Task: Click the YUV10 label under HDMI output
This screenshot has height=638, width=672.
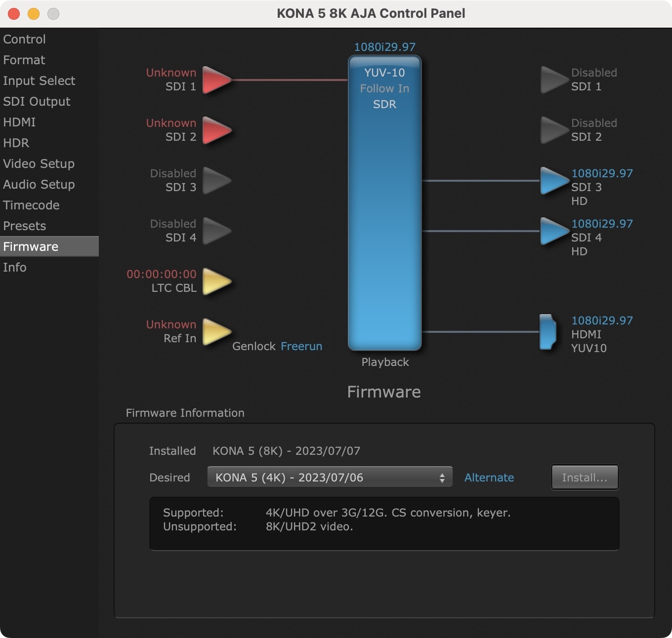Action: coord(589,348)
